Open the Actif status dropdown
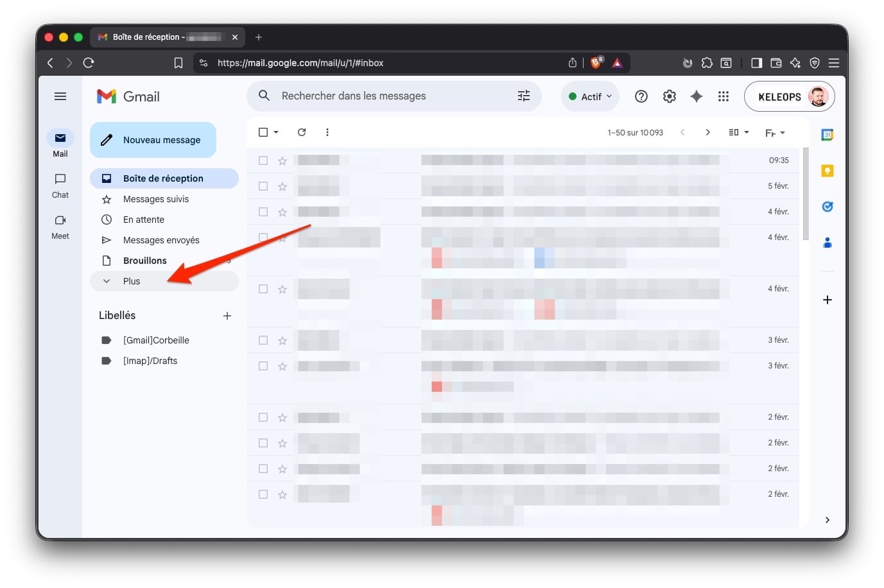This screenshot has height=588, width=884. click(590, 96)
